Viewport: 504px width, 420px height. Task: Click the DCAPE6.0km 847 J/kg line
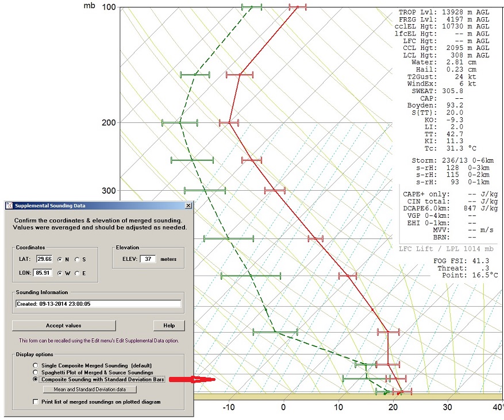click(x=450, y=208)
